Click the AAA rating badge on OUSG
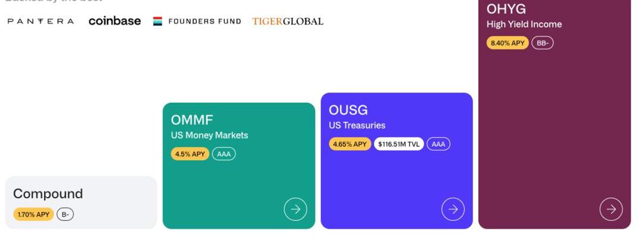 (x=438, y=144)
